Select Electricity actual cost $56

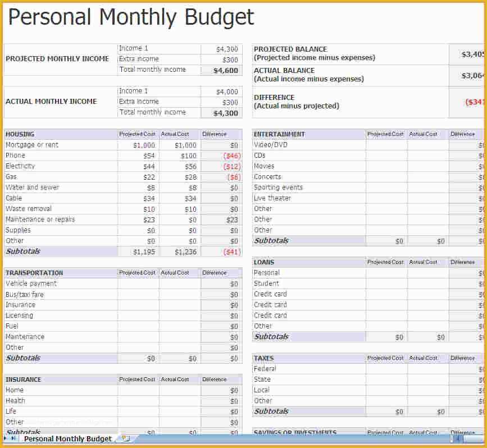click(x=180, y=166)
